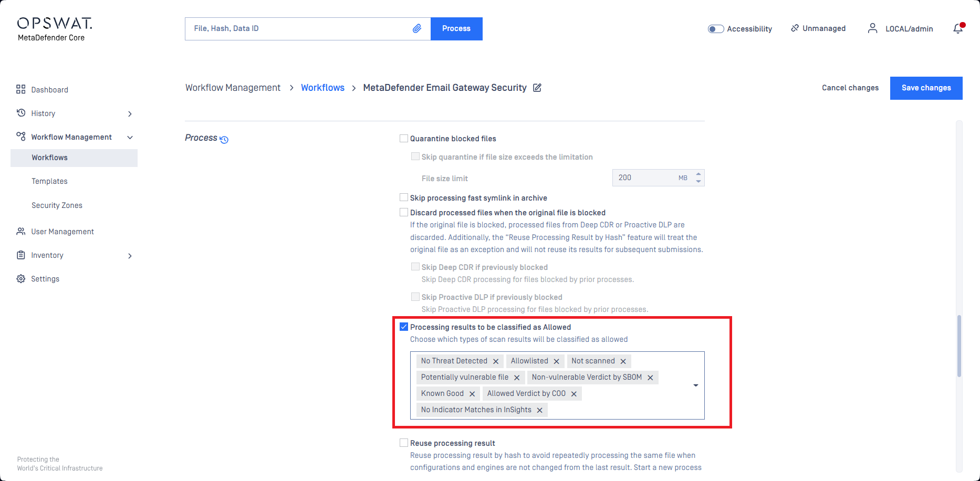Screen dimensions: 980x481
Task: Click the edit workflow name pencil icon
Action: tap(537, 88)
